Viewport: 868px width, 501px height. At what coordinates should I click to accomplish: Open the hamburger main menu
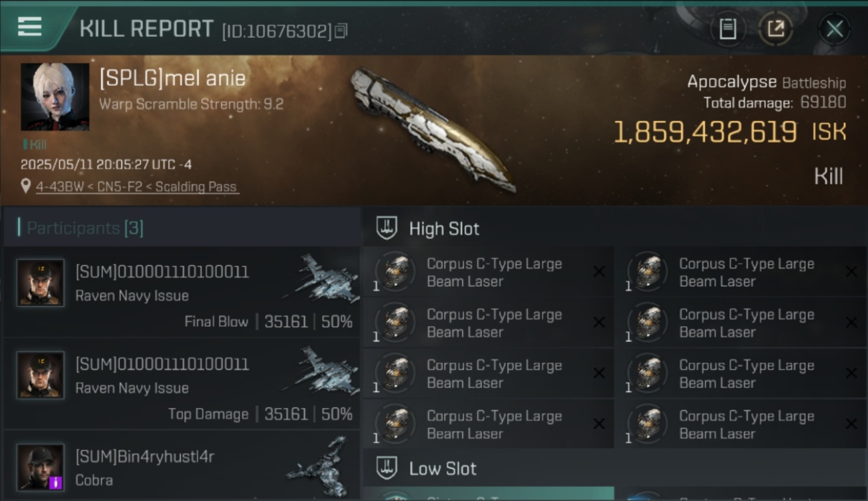click(x=29, y=27)
